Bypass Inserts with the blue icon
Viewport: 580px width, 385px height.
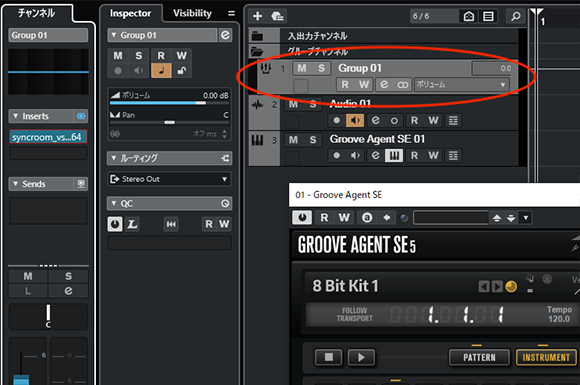(81, 116)
